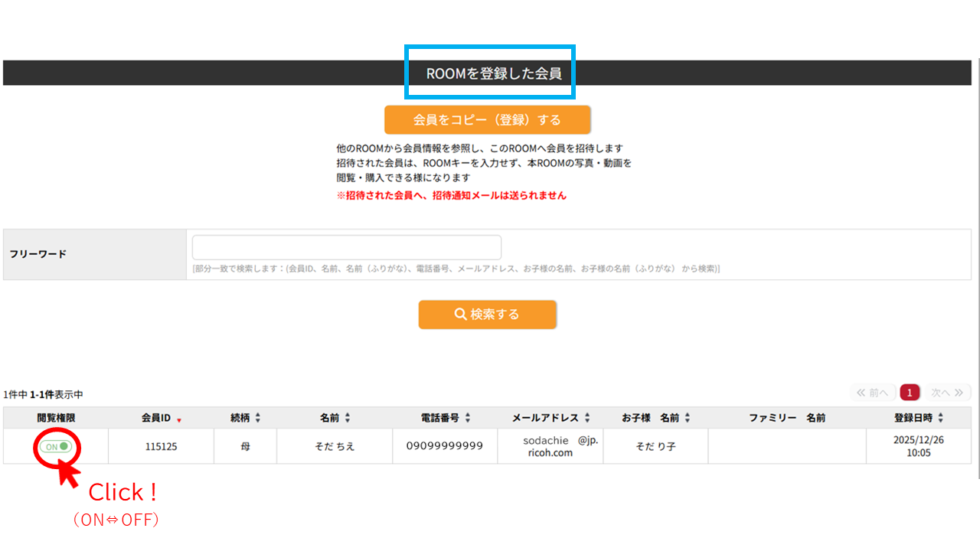Click the magnifier icon inside the 検索する button
This screenshot has width=980, height=551.
[x=459, y=314]
